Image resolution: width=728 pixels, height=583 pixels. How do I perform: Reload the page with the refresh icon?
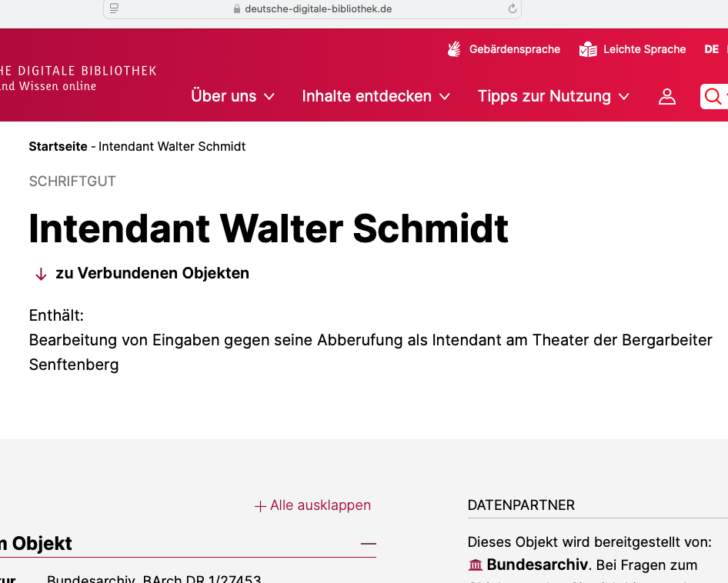512,8
